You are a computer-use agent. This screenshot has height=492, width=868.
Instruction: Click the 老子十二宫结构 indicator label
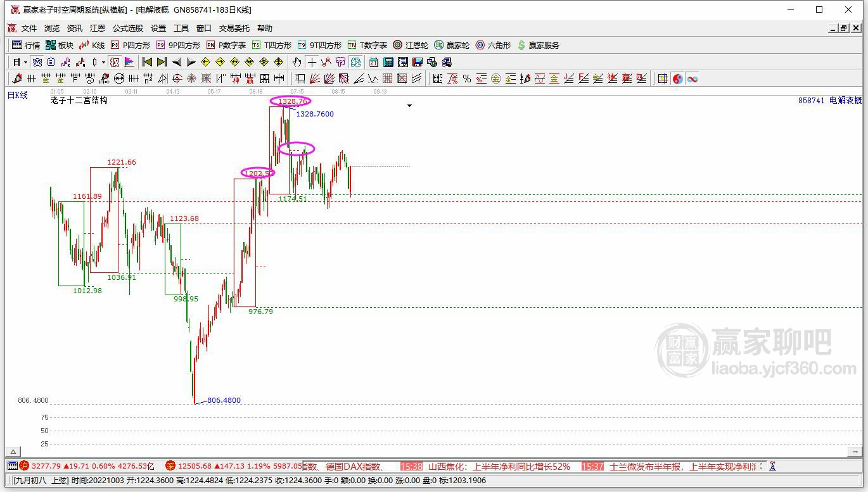click(79, 100)
